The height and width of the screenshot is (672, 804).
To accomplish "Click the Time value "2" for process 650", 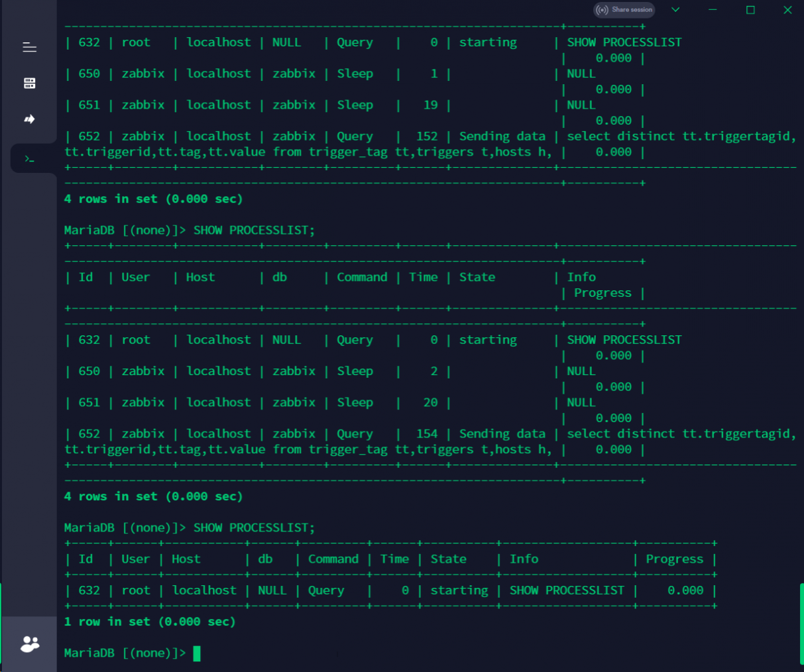I will 434,371.
